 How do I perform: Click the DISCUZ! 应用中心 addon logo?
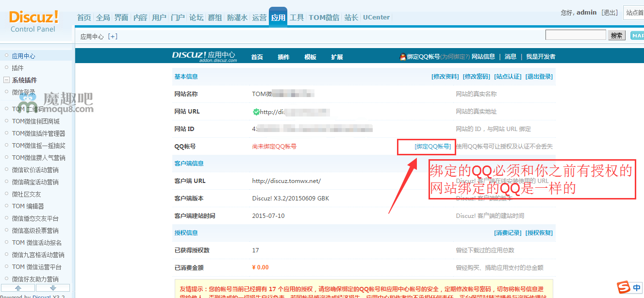click(204, 56)
